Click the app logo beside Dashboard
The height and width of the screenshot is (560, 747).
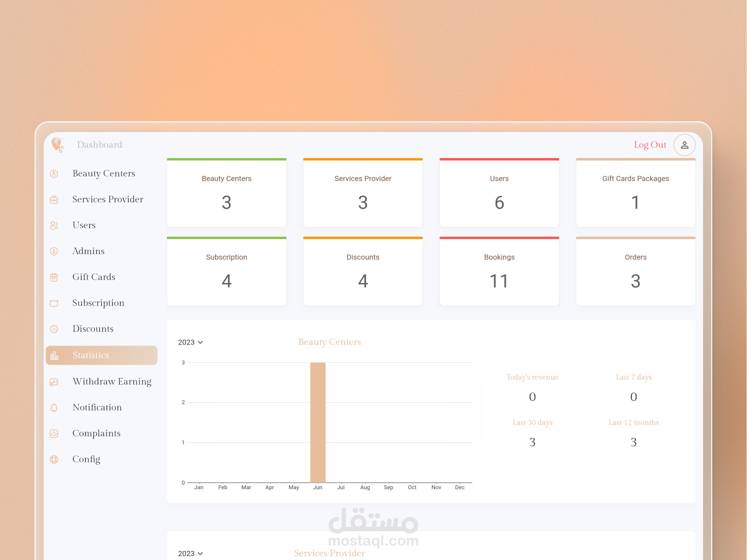point(58,145)
